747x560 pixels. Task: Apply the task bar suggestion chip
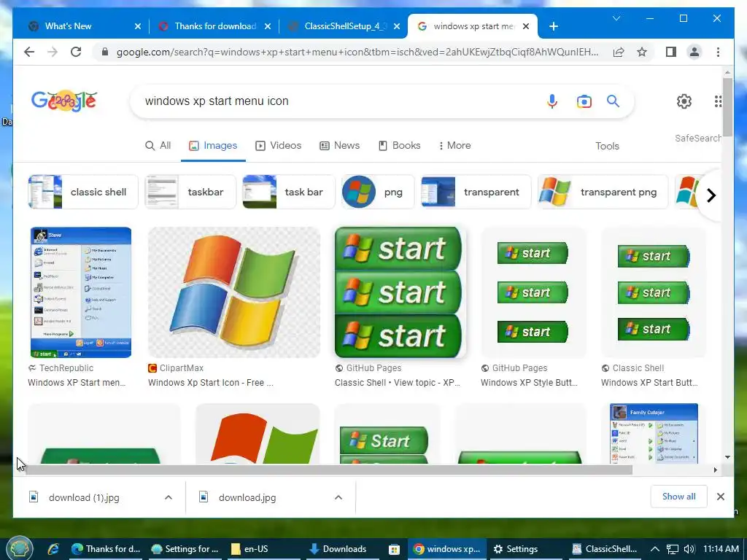tap(289, 192)
